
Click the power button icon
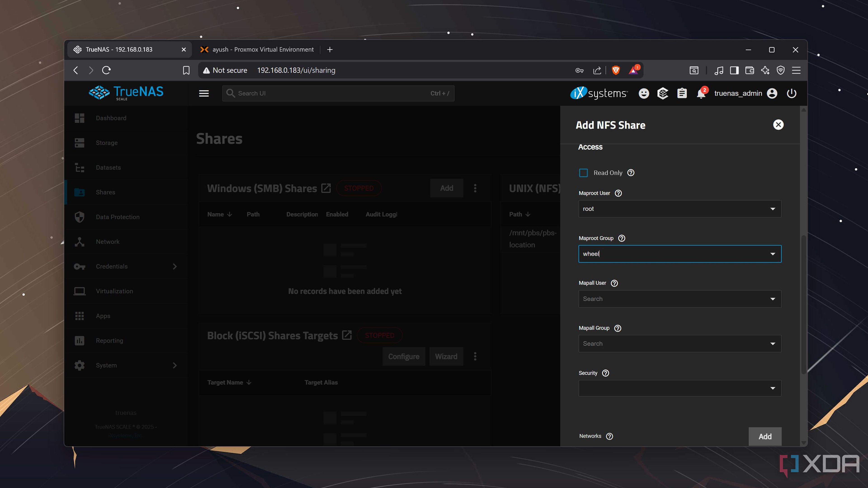click(x=792, y=94)
